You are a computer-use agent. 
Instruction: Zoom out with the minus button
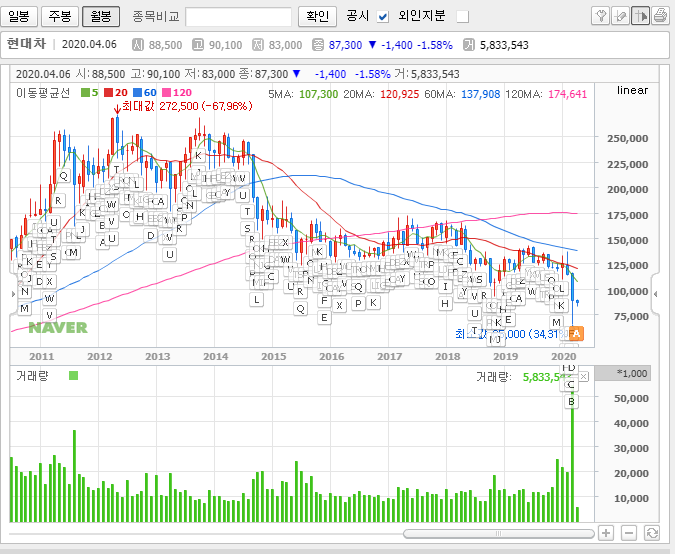tap(629, 533)
